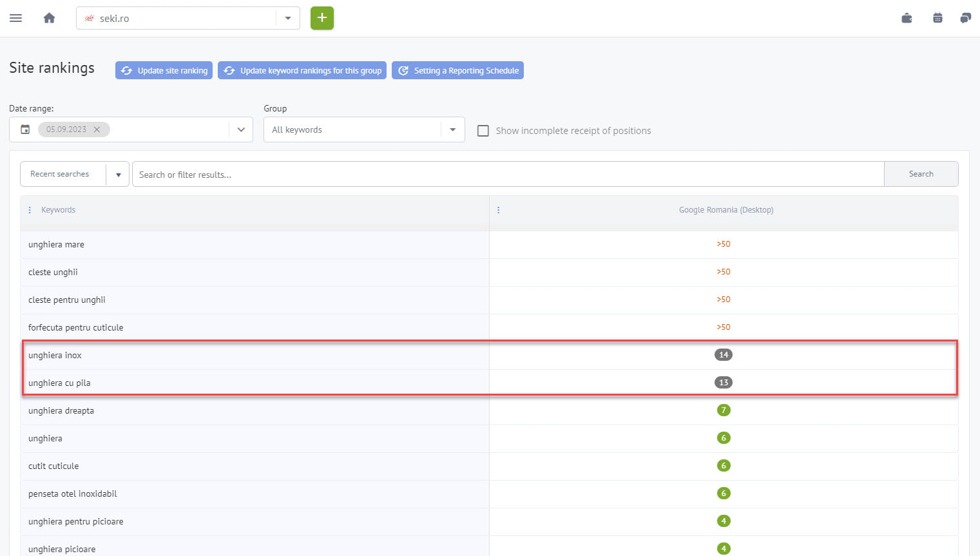The height and width of the screenshot is (556, 980).
Task: Click the green add project plus button
Action: tap(322, 18)
